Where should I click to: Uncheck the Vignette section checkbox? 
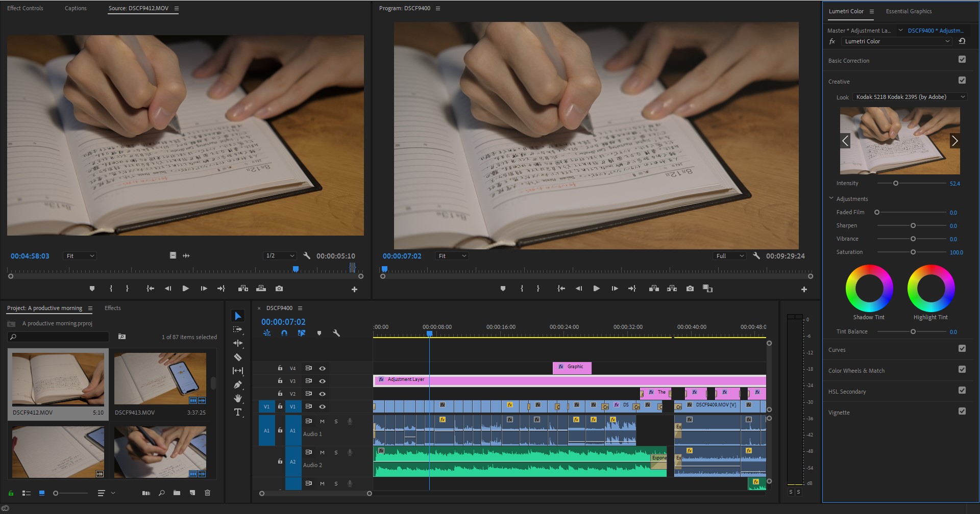click(962, 412)
